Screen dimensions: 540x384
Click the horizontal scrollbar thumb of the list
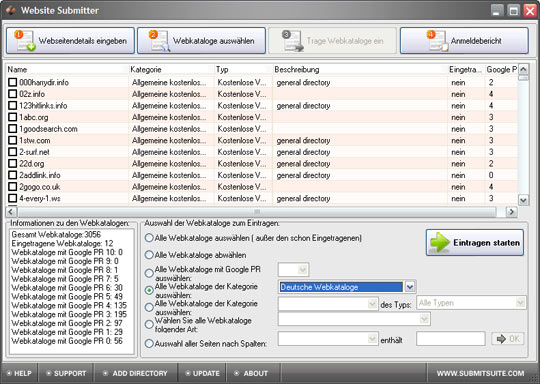click(257, 211)
